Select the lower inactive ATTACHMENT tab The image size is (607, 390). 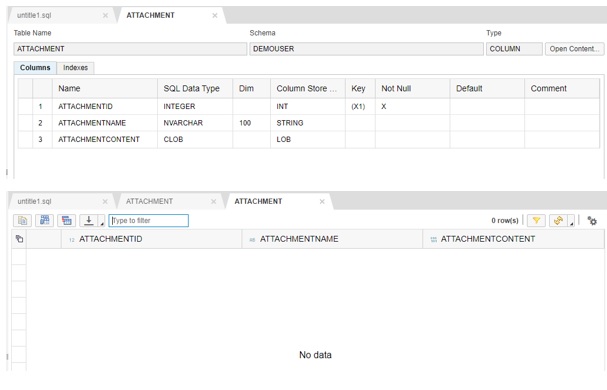point(149,201)
